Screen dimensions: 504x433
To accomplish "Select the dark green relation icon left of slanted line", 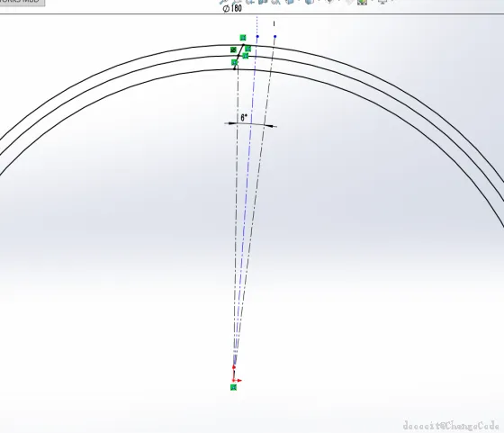I will click(233, 50).
